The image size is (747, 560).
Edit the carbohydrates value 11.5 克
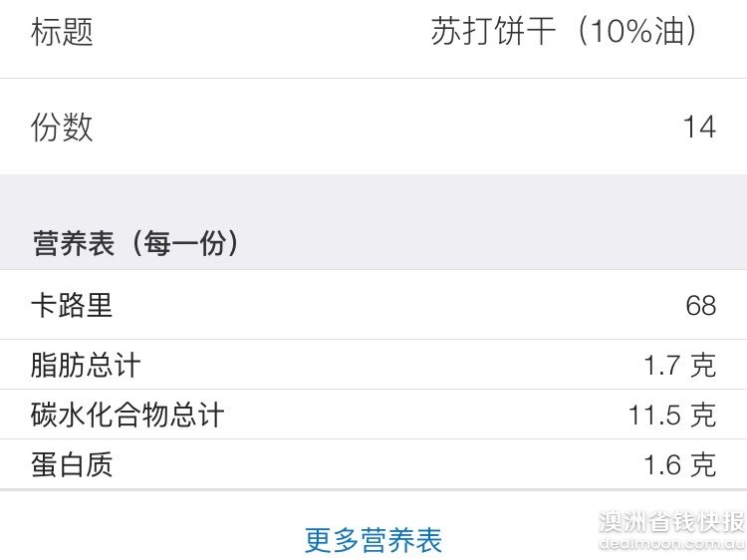click(672, 415)
